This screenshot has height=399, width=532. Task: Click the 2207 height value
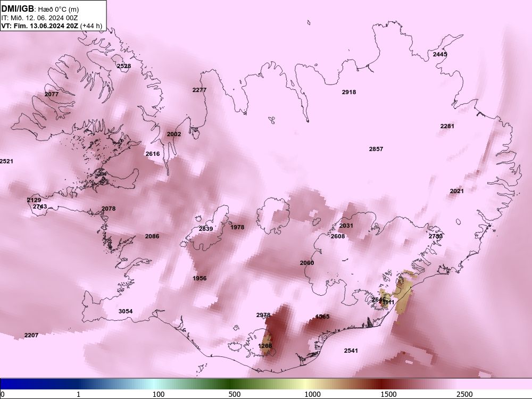click(x=31, y=335)
